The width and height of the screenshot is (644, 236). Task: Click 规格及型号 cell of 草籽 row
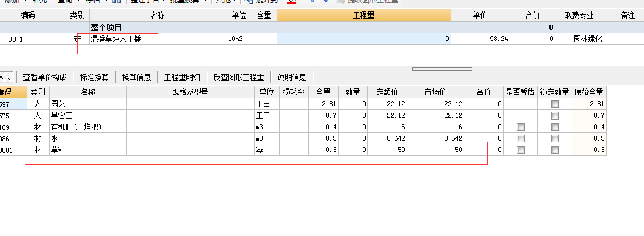[x=190, y=150]
